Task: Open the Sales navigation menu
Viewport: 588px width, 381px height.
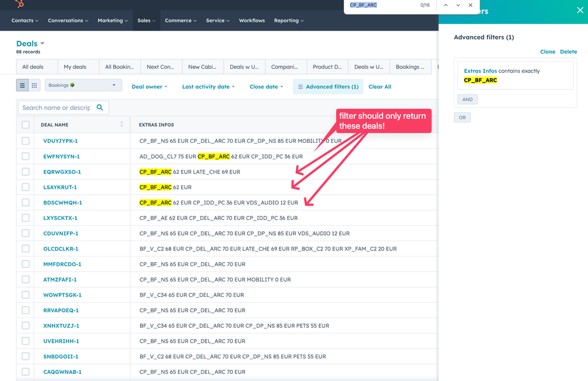Action: [x=146, y=20]
